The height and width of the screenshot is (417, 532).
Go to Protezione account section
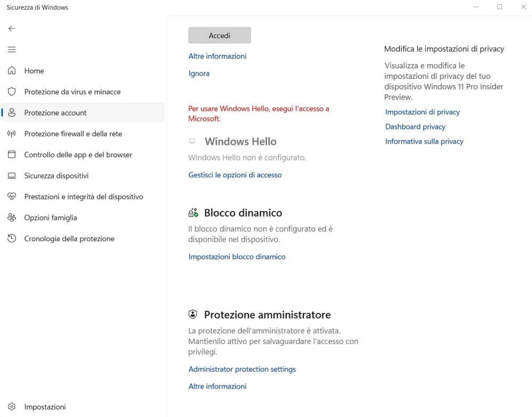click(55, 113)
